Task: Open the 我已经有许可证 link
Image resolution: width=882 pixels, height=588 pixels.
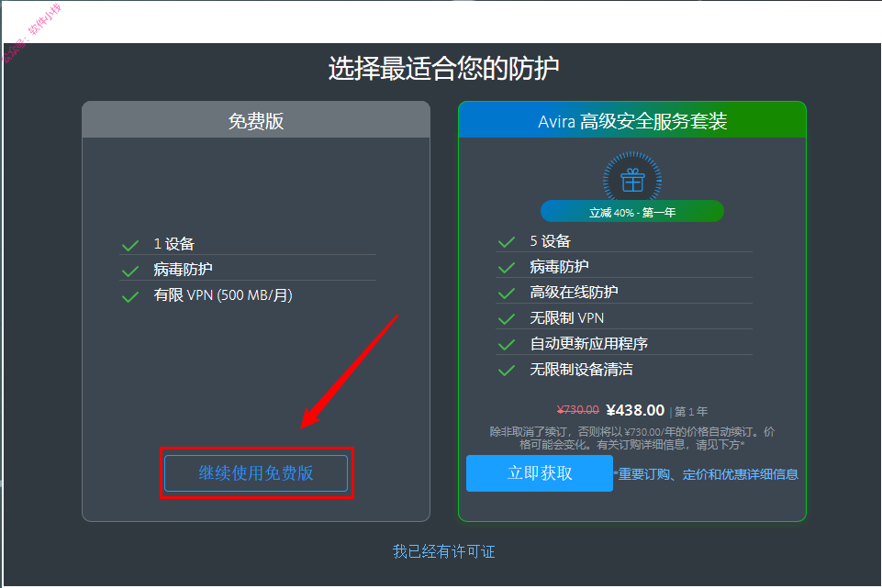Action: point(444,551)
